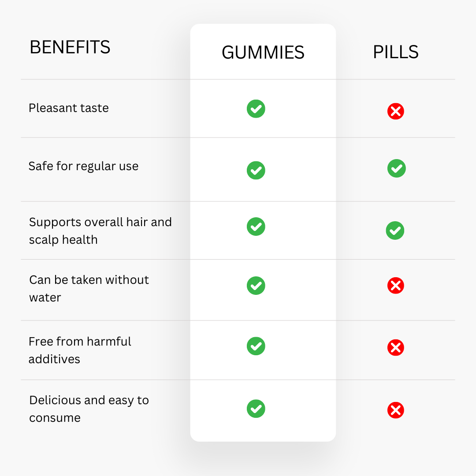Select Gummies checkmark in Safe for regular use row
The width and height of the screenshot is (476, 476).
(x=256, y=170)
